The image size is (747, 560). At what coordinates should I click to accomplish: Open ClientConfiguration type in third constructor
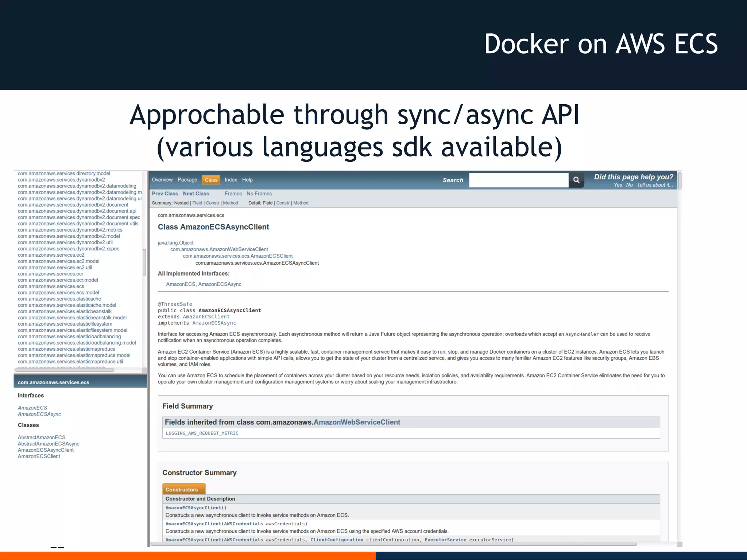[337, 540]
